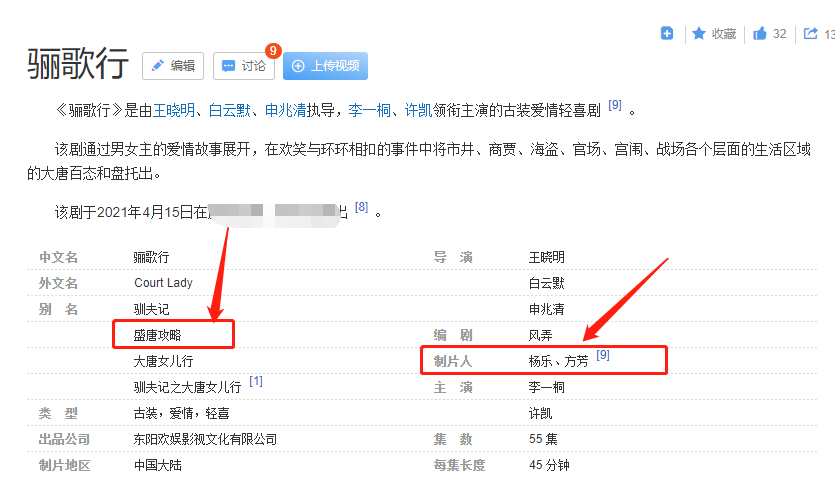Open the 讨论 discussion button
The image size is (835, 477).
click(x=244, y=66)
